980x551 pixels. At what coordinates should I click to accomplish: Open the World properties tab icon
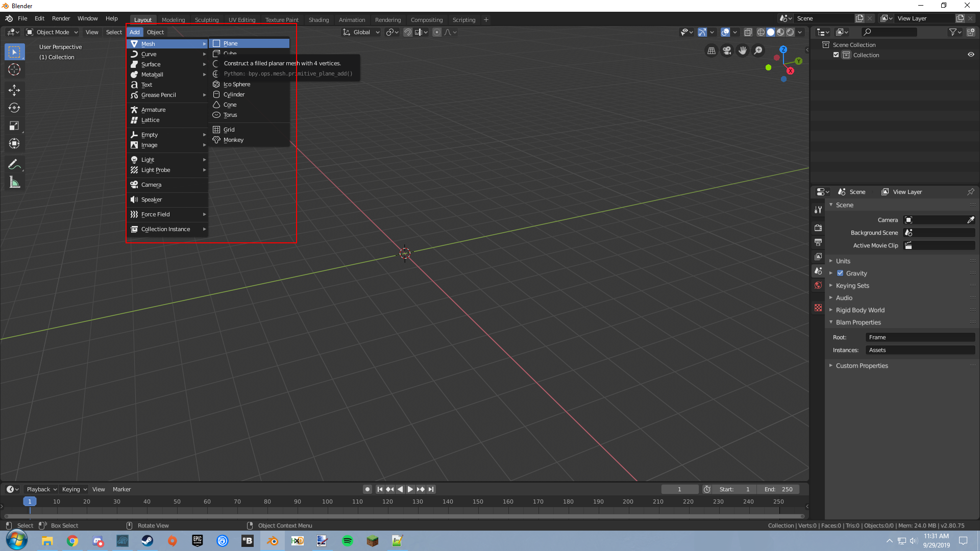tap(818, 286)
